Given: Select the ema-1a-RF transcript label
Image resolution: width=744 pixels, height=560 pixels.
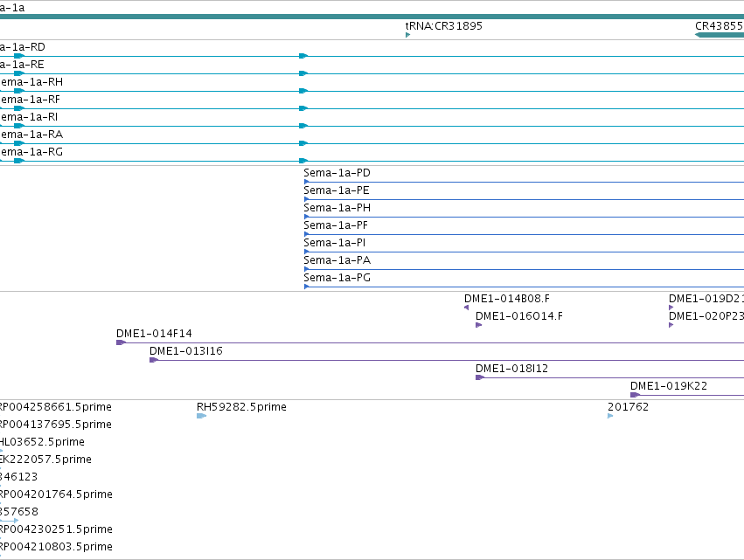Looking at the screenshot, I should 30,100.
